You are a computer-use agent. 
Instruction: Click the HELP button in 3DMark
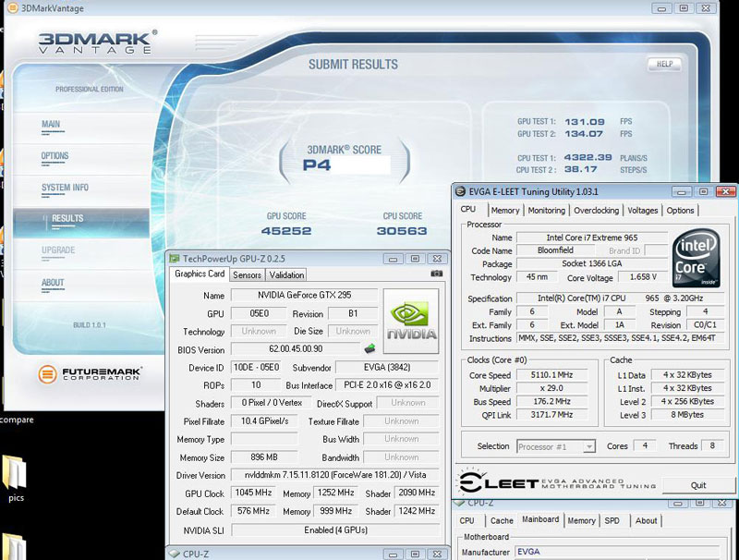click(x=664, y=64)
